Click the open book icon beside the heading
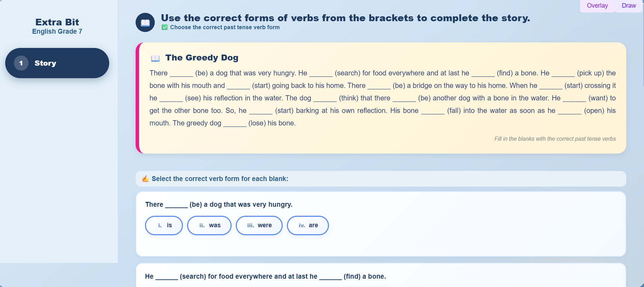The height and width of the screenshot is (287, 644). pyautogui.click(x=145, y=23)
